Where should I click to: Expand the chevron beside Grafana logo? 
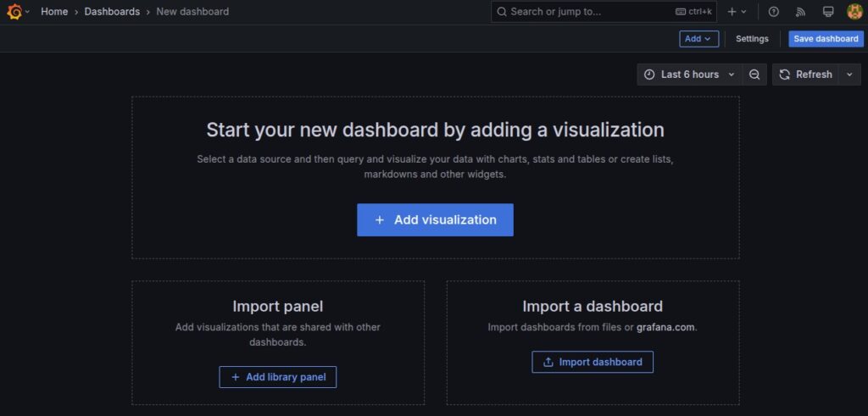[x=28, y=12]
